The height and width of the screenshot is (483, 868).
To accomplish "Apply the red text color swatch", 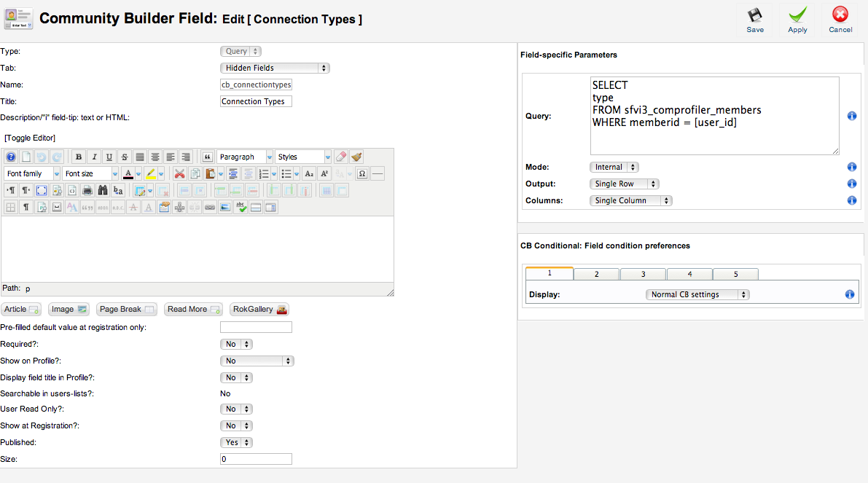I will click(128, 173).
